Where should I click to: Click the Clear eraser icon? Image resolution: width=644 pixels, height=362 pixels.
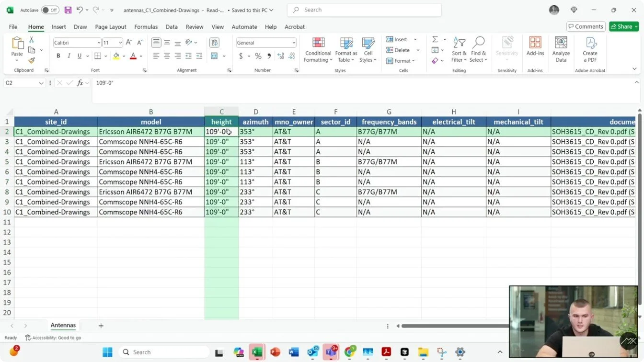[435, 61]
